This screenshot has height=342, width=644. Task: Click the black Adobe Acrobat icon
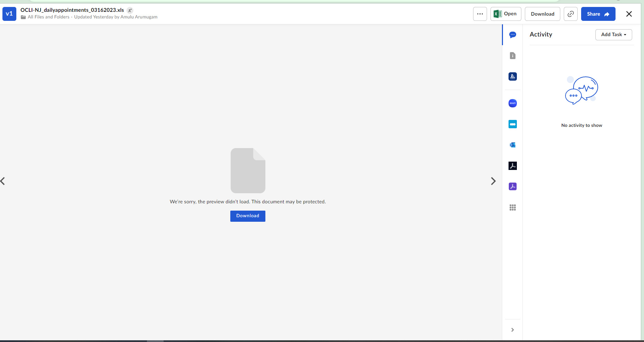[x=512, y=166]
